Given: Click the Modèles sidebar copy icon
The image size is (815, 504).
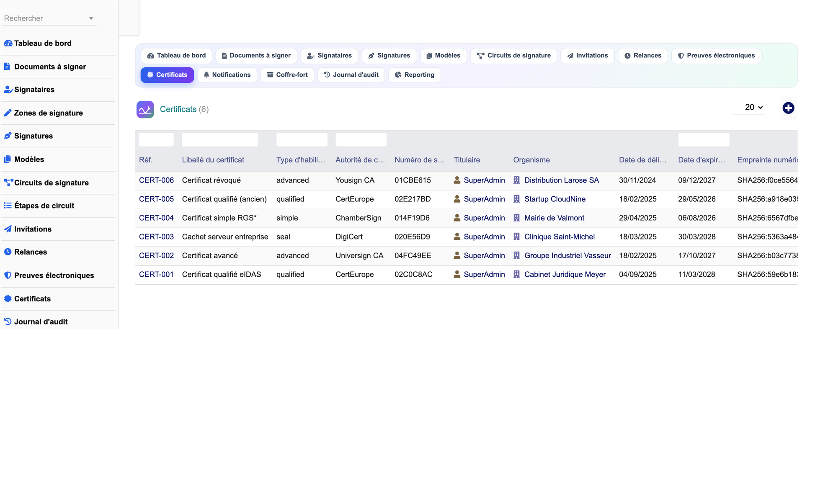Looking at the screenshot, I should (x=8, y=159).
